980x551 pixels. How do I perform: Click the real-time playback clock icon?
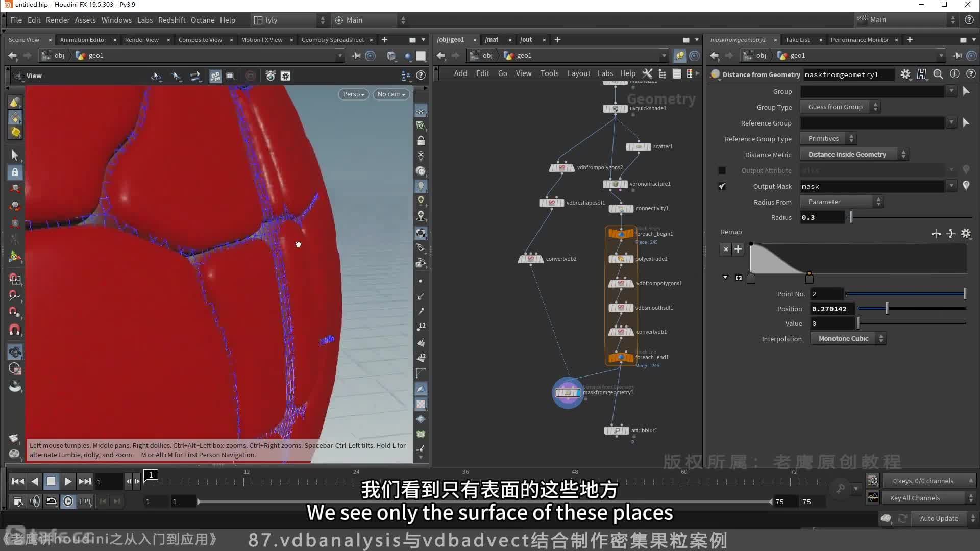[x=68, y=502]
